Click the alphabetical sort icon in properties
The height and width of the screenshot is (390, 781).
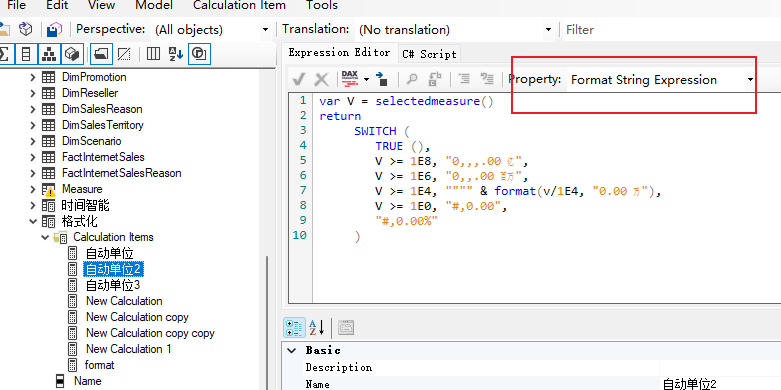tap(317, 328)
